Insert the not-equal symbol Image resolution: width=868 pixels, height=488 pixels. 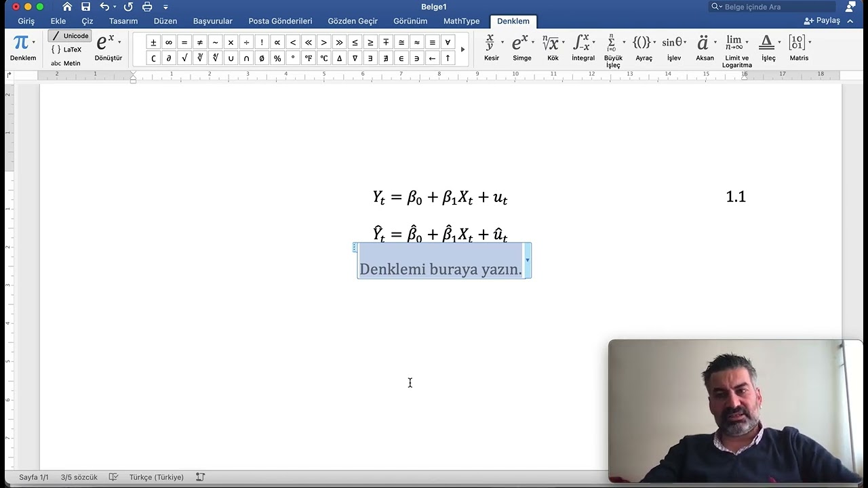tap(200, 42)
